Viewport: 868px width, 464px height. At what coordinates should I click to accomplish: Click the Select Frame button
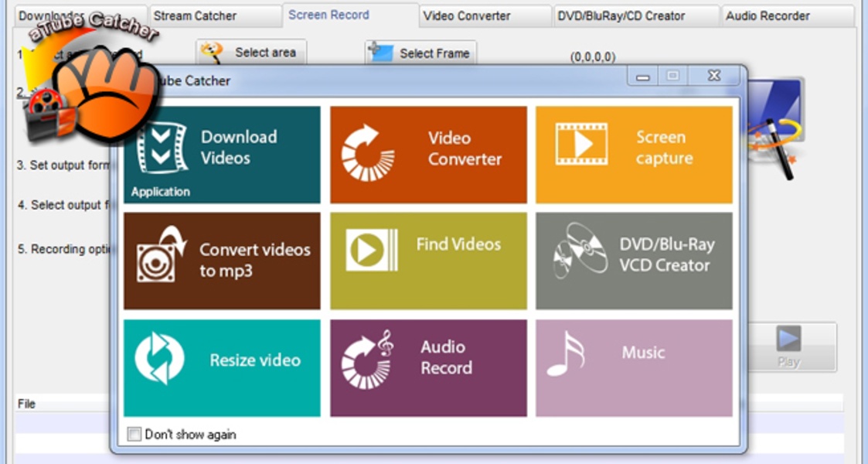click(420, 53)
